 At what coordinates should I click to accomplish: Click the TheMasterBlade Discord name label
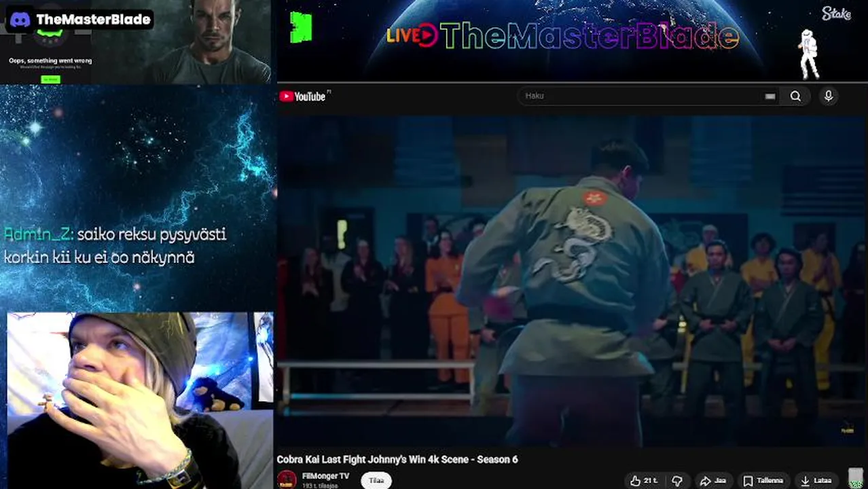93,19
